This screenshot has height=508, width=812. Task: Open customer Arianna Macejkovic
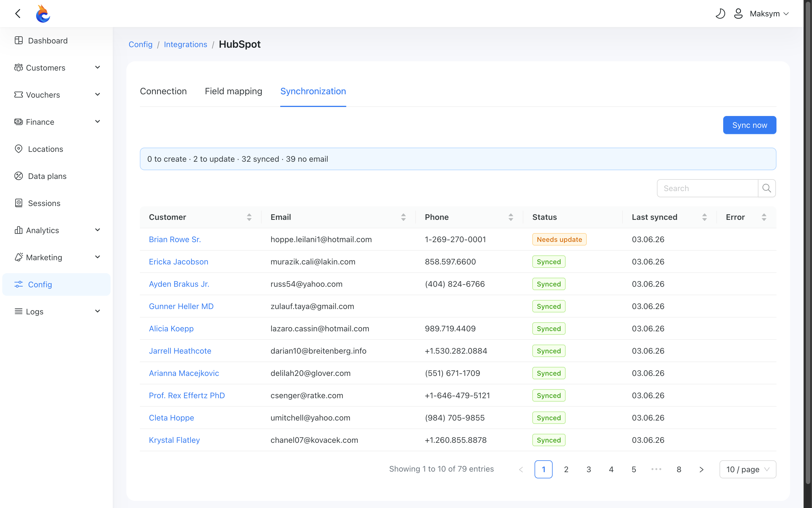click(184, 373)
